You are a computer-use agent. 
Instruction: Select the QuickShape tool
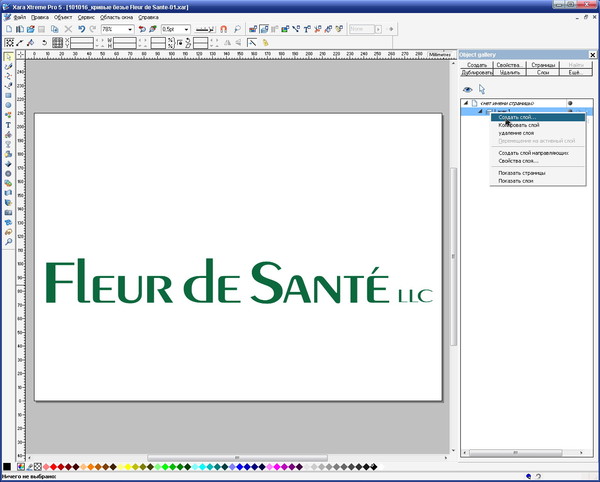click(8, 115)
